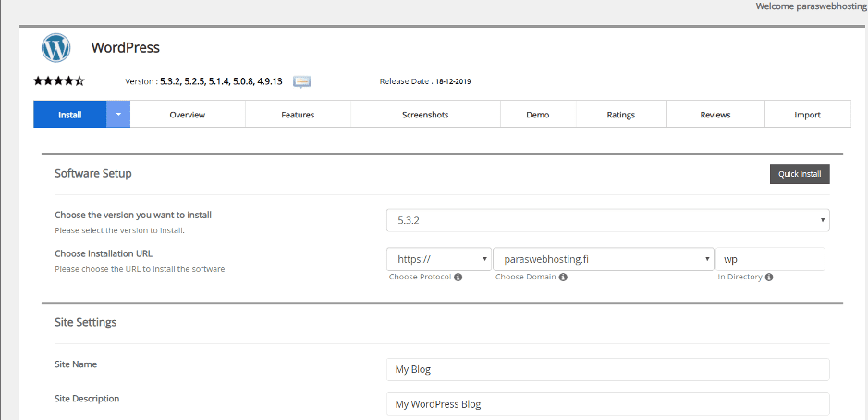Switch to the Features tab
This screenshot has height=420, width=868.
[298, 115]
